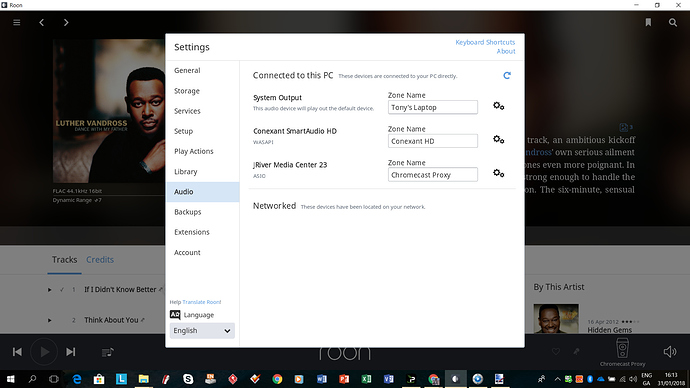Open the hamburger navigation menu
The width and height of the screenshot is (690, 388).
[17, 22]
